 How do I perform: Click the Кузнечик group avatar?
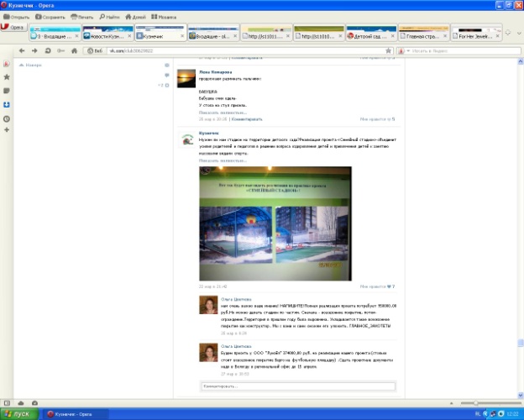tap(186, 139)
